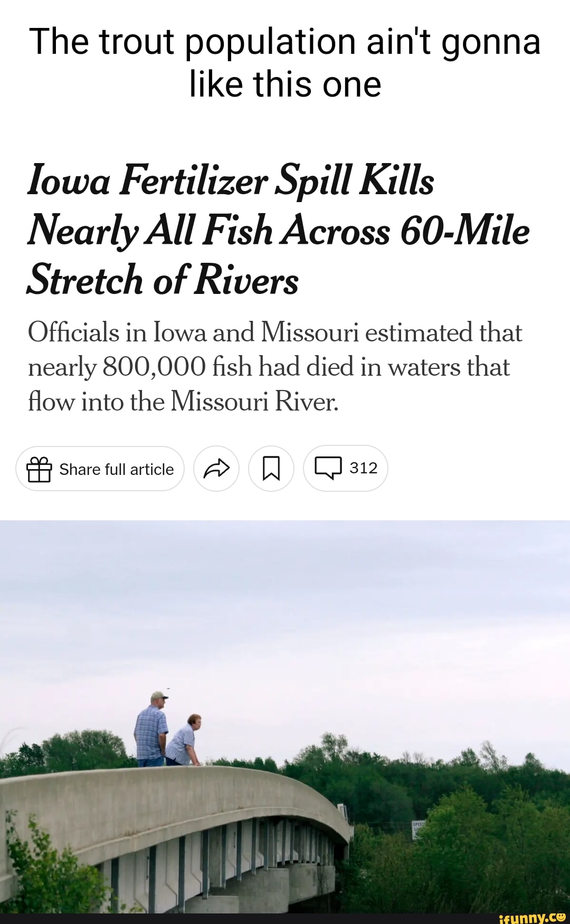Image resolution: width=570 pixels, height=924 pixels.
Task: Click the man in the cap on the bridge
Action: [152, 729]
